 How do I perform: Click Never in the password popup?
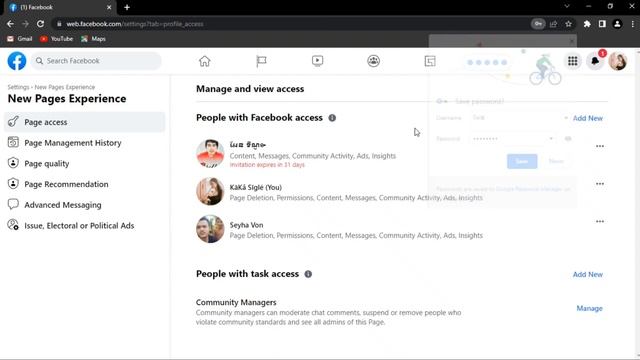click(x=556, y=161)
